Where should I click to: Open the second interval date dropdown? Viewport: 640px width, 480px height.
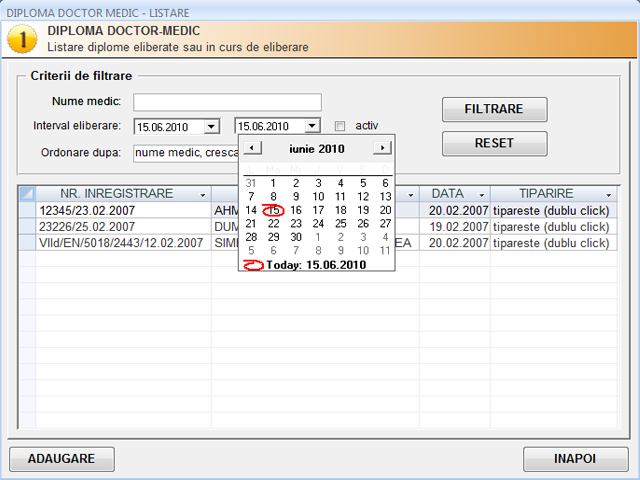pos(312,126)
